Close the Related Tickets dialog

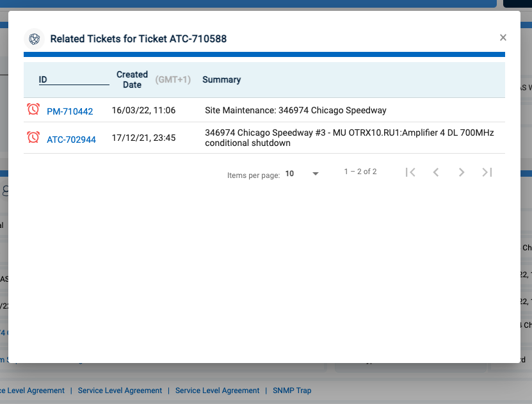click(x=503, y=38)
